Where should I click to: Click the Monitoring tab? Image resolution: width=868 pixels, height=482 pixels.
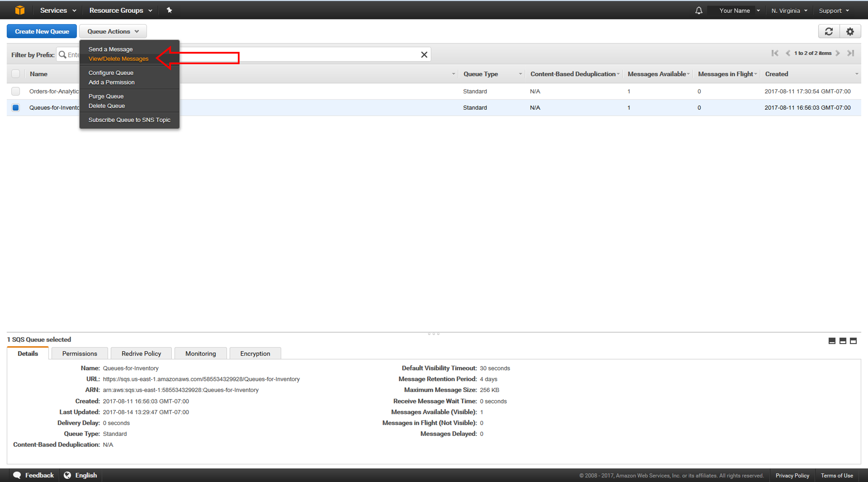pyautogui.click(x=201, y=353)
